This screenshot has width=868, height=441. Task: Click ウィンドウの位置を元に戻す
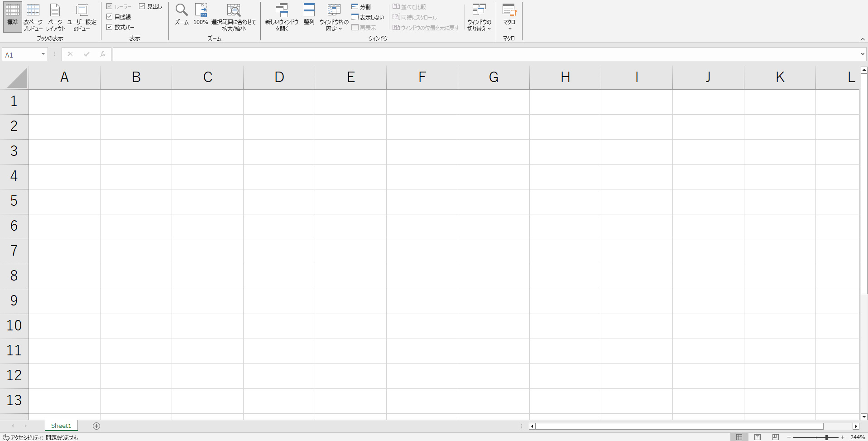[x=426, y=28]
